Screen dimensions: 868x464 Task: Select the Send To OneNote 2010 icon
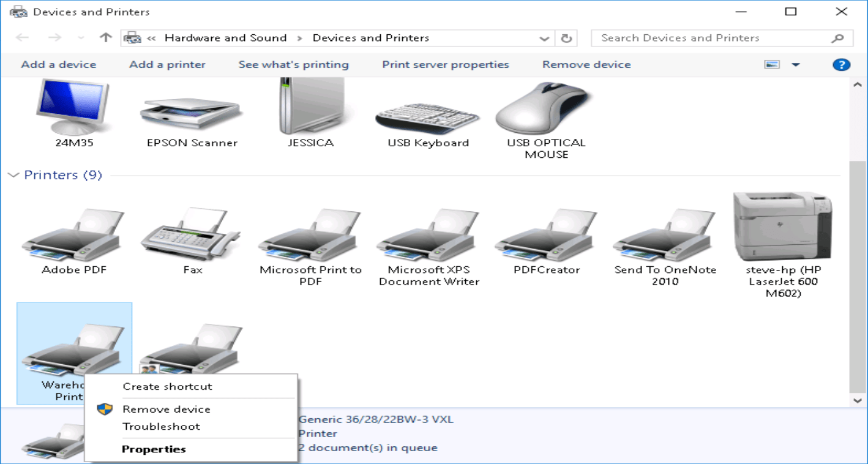[665, 234]
